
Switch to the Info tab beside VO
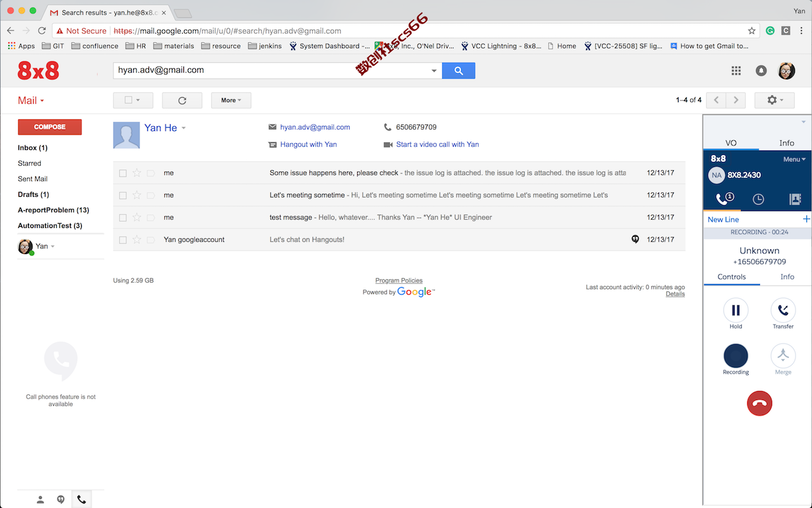(x=787, y=143)
